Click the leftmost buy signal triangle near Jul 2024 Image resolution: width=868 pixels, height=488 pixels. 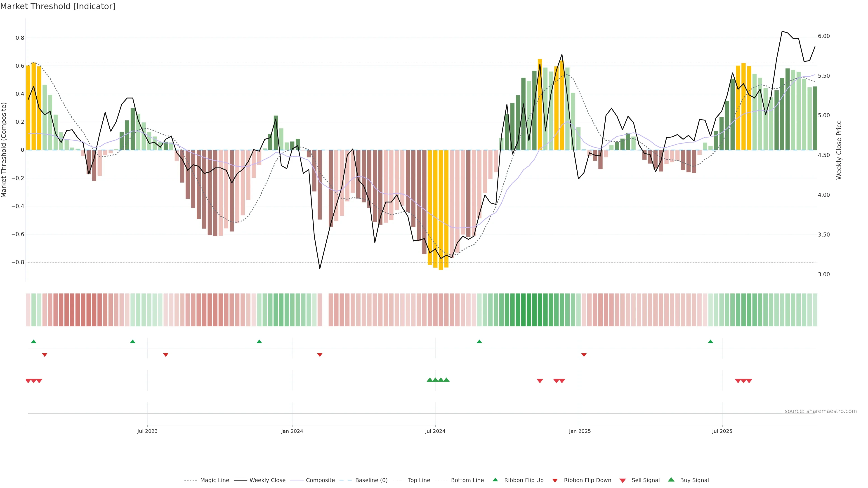pyautogui.click(x=430, y=380)
